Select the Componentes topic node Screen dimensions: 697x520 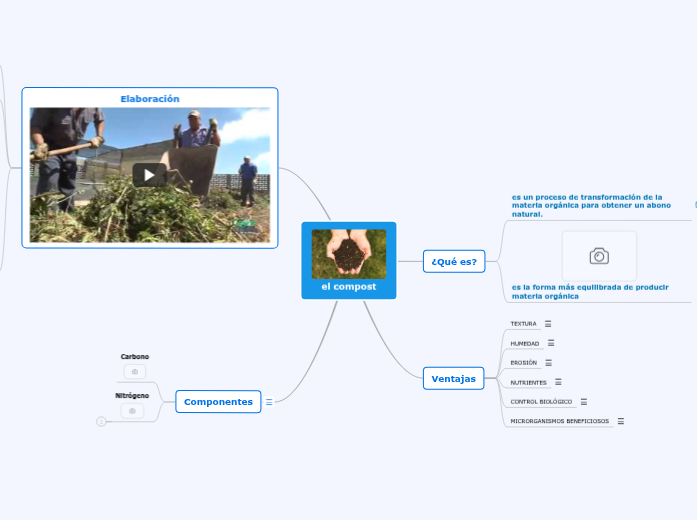(218, 402)
